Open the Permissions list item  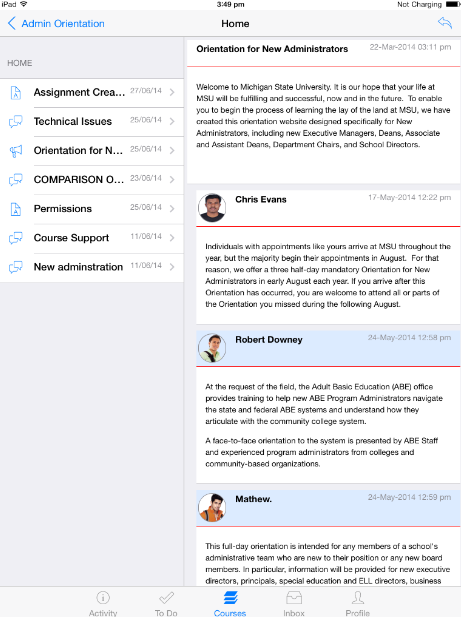point(92,209)
